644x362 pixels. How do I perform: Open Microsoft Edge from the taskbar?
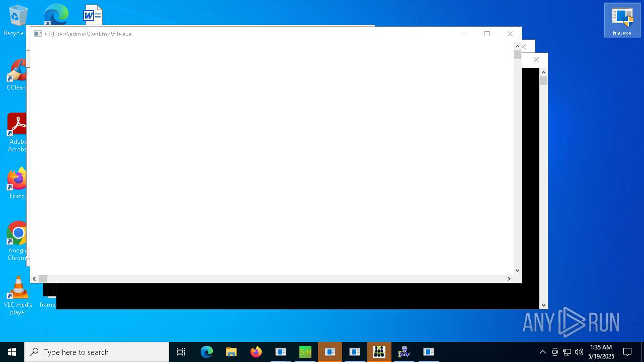click(x=207, y=352)
